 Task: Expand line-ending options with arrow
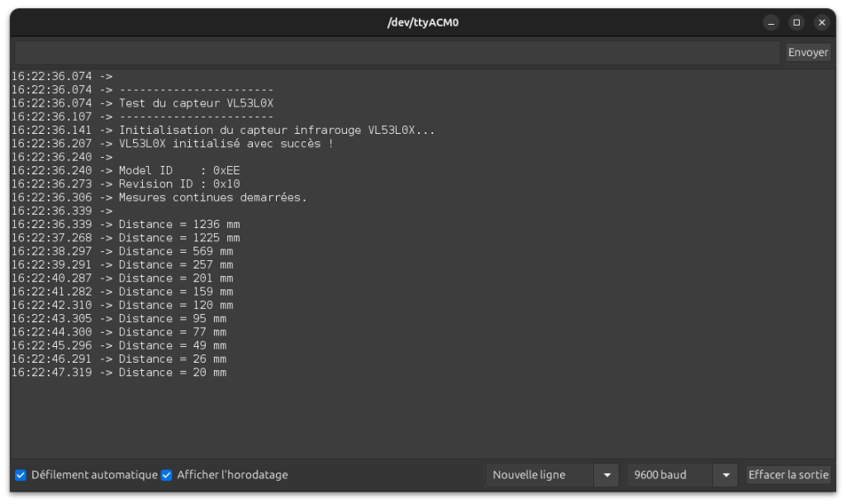coord(607,475)
